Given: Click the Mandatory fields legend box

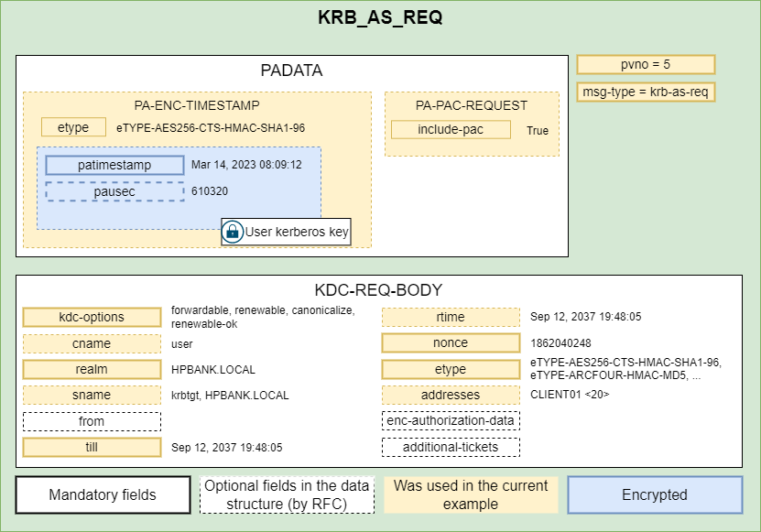Looking at the screenshot, I should 103,495.
